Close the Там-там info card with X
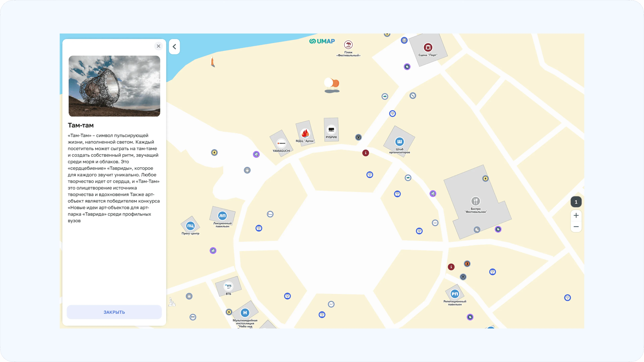This screenshot has height=362, width=644. coord(158,46)
